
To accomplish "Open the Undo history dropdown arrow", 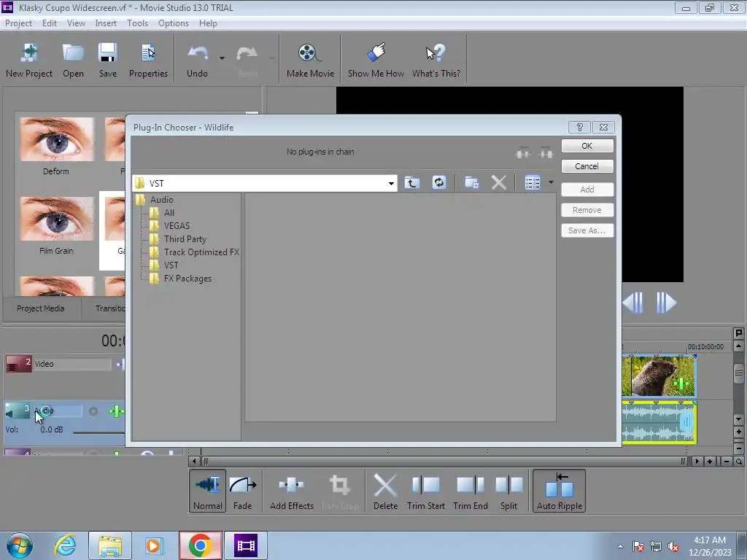I will (222, 58).
